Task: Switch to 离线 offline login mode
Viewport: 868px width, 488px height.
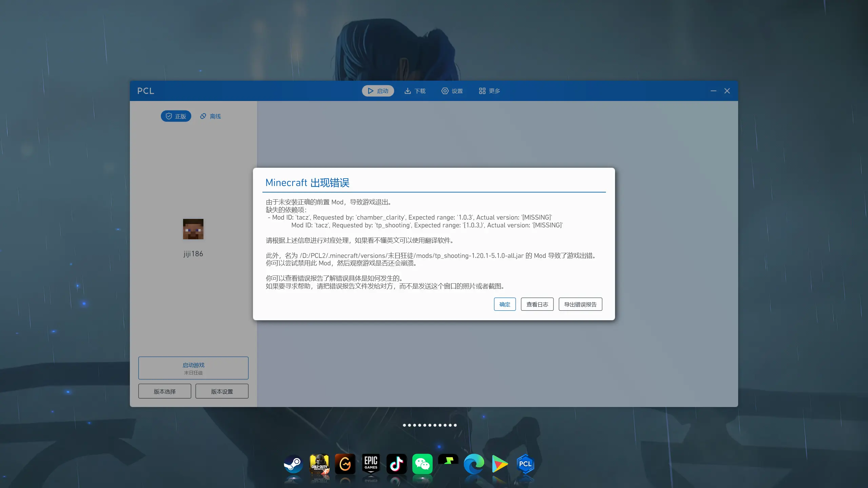Action: [x=211, y=116]
